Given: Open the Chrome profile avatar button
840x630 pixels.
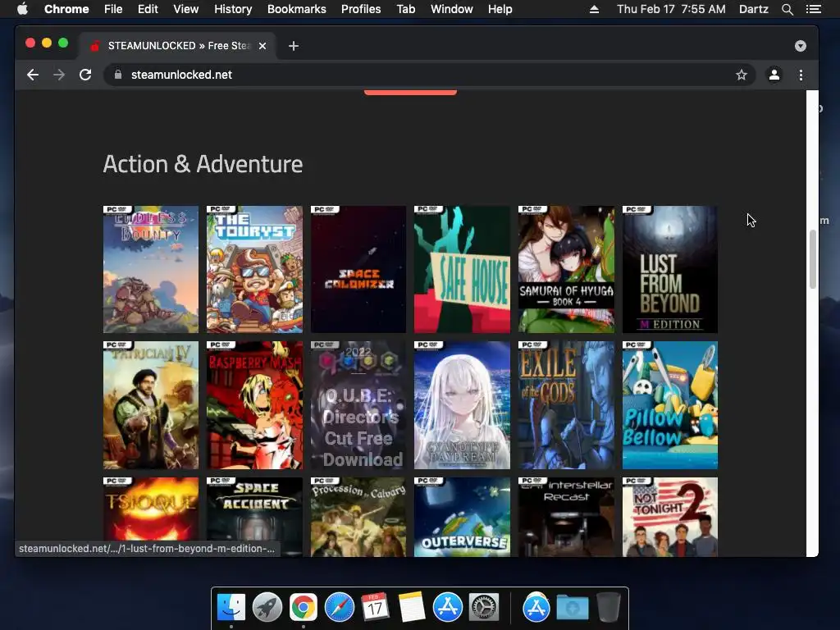Looking at the screenshot, I should coord(774,75).
